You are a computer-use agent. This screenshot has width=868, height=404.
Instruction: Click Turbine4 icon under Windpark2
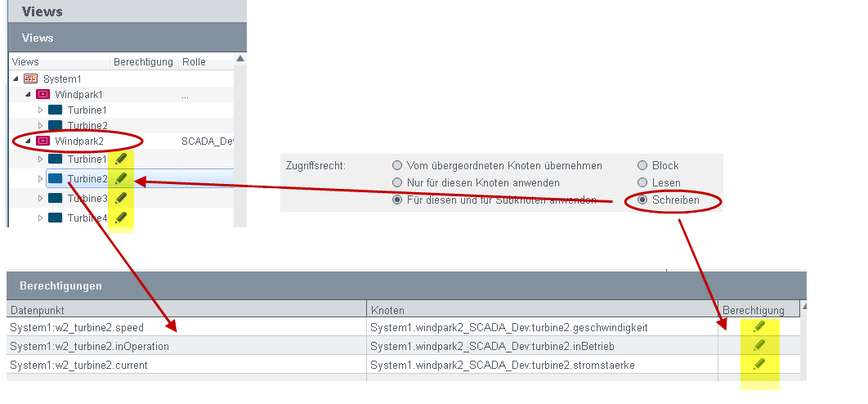pyautogui.click(x=55, y=218)
